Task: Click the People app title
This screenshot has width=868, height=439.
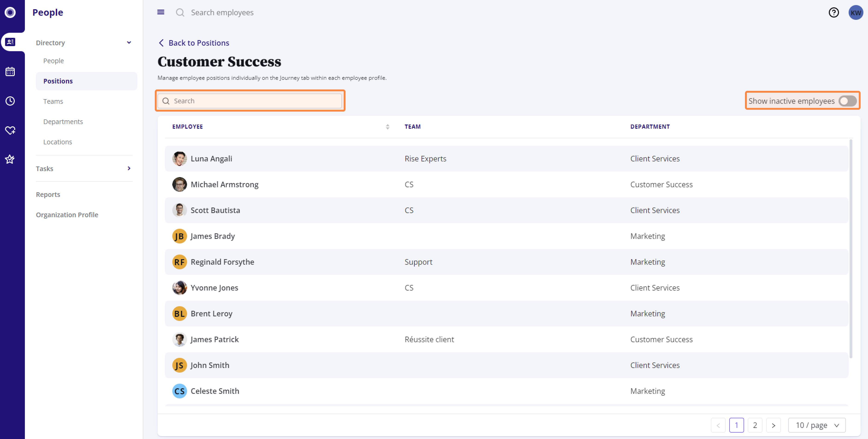Action: pos(47,12)
